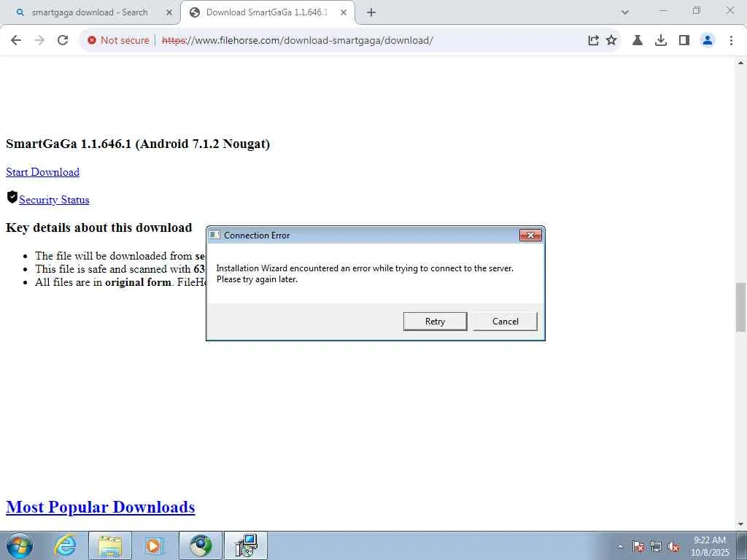Image resolution: width=747 pixels, height=560 pixels.
Task: Click the Key details about this download heading
Action: [x=99, y=227]
